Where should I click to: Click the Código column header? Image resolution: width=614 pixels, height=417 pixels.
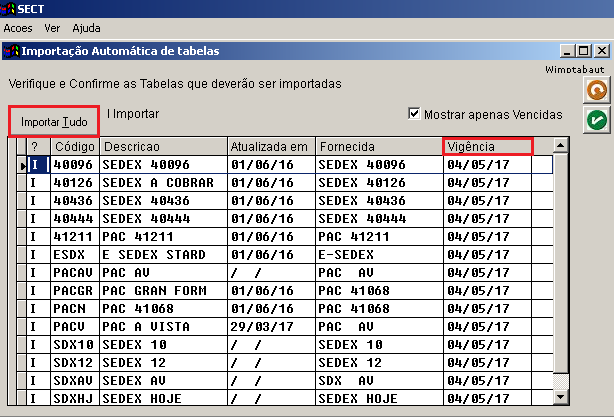click(75, 147)
